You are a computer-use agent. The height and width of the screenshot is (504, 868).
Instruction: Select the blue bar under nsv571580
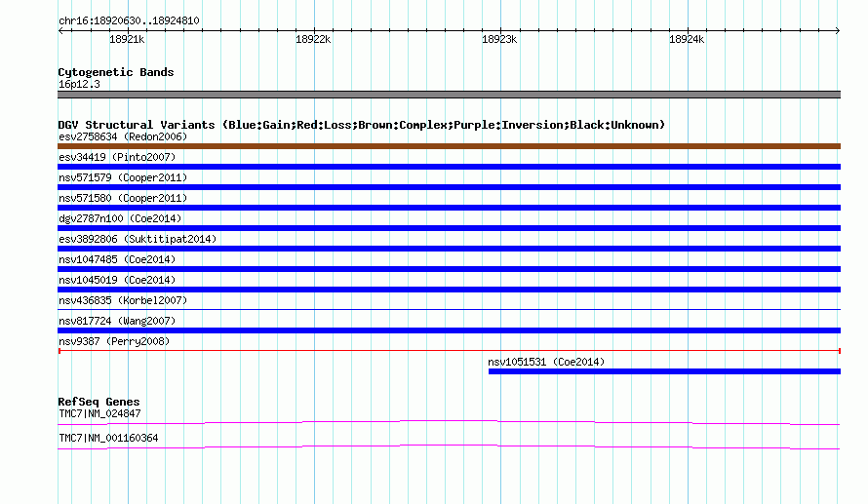(449, 208)
